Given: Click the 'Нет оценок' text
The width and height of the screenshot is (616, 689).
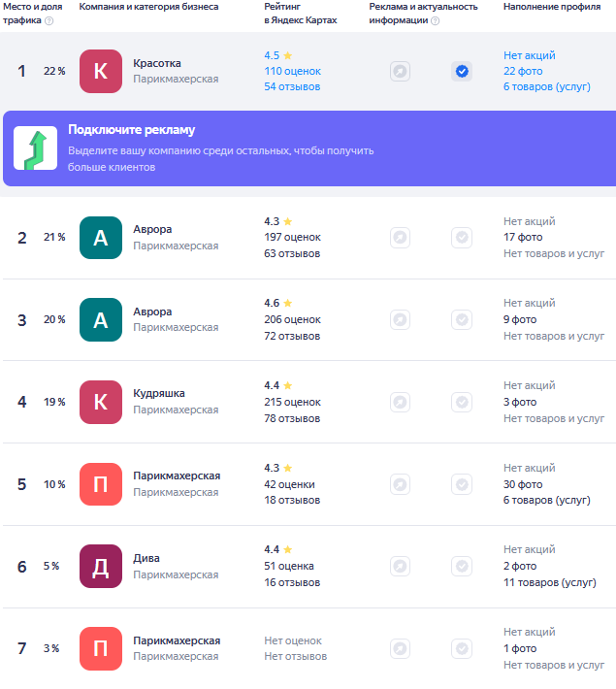Looking at the screenshot, I should coord(293,641).
